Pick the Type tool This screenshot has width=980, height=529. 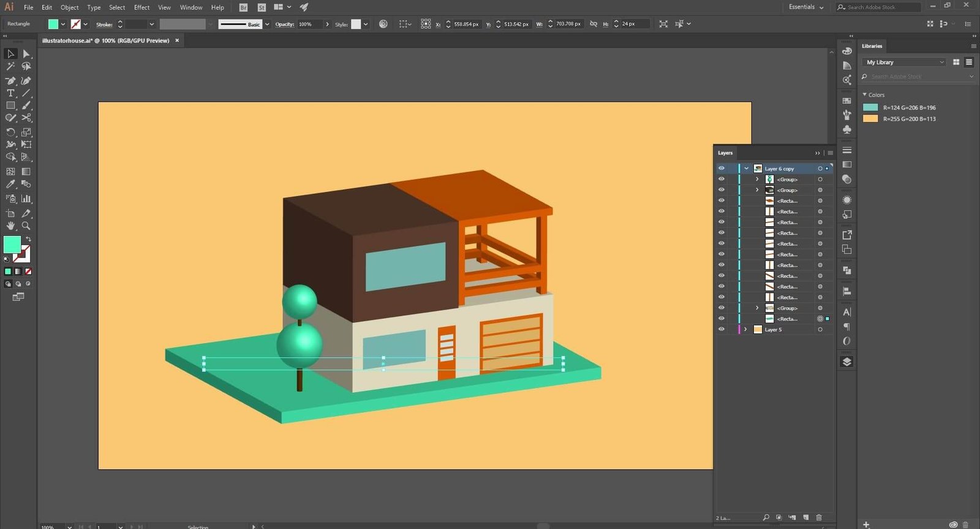10,93
